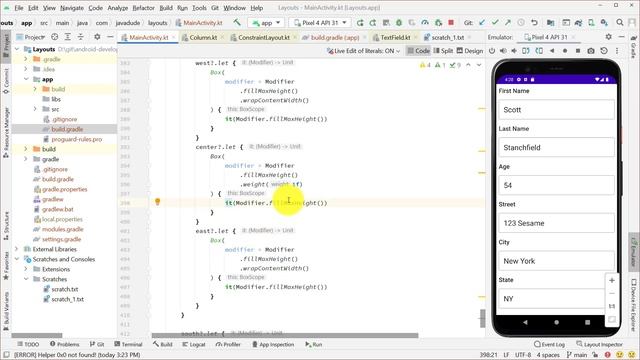The image size is (640, 360).
Task: Click the emulator screenshot camera icon
Action: click(591, 51)
